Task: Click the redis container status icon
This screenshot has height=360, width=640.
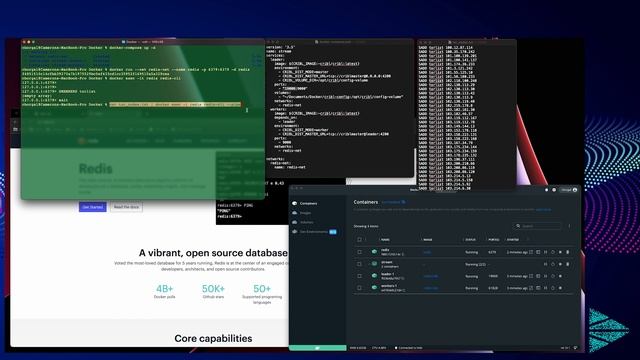Action: coord(374,252)
